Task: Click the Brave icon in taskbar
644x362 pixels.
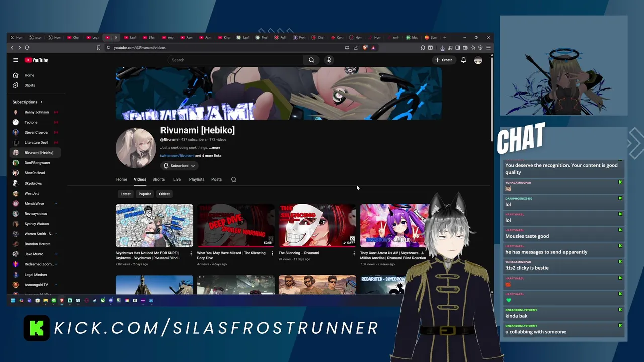Action: 62,301
